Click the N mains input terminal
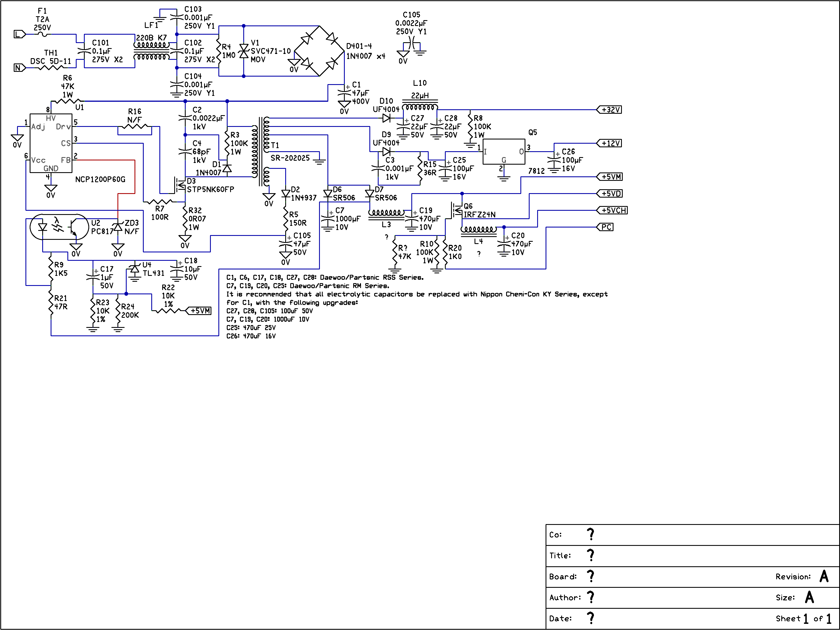This screenshot has width=840, height=630. [20, 68]
